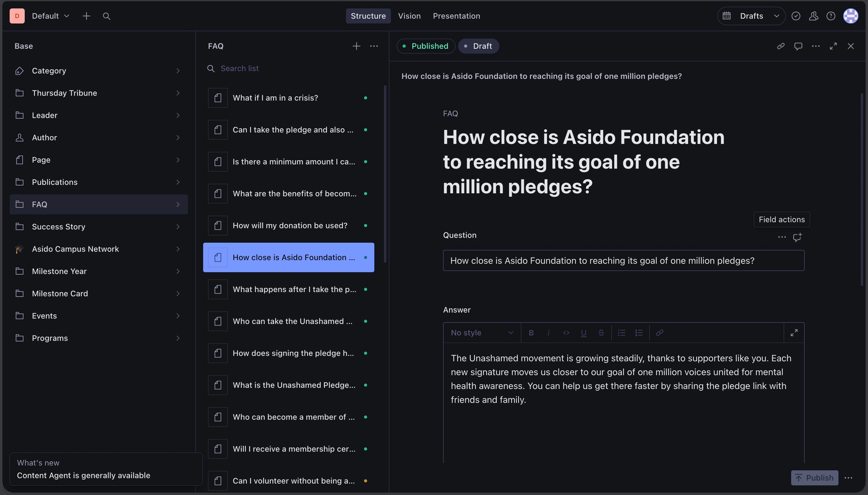The height and width of the screenshot is (495, 868).
Task: Switch to the Vision tab
Action: [409, 16]
